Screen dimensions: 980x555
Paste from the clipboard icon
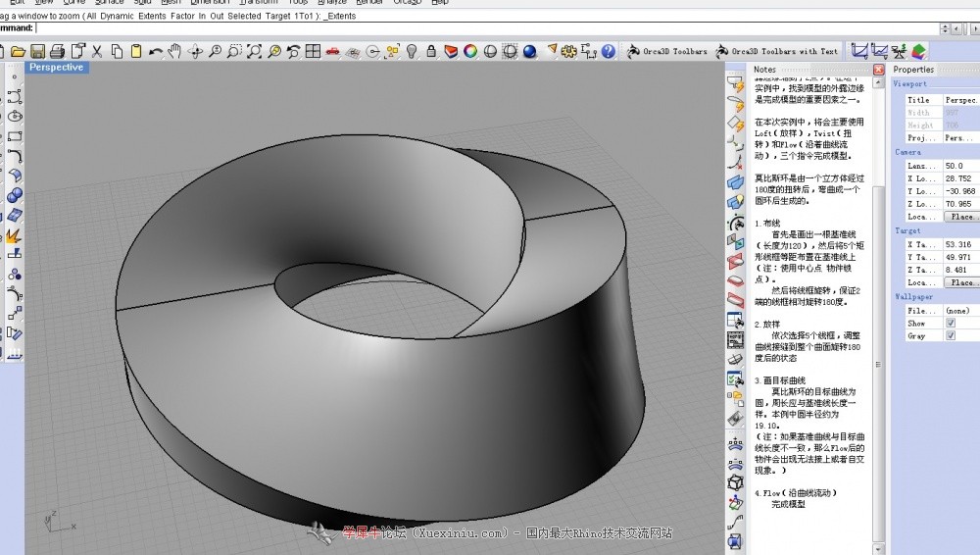pos(135,51)
